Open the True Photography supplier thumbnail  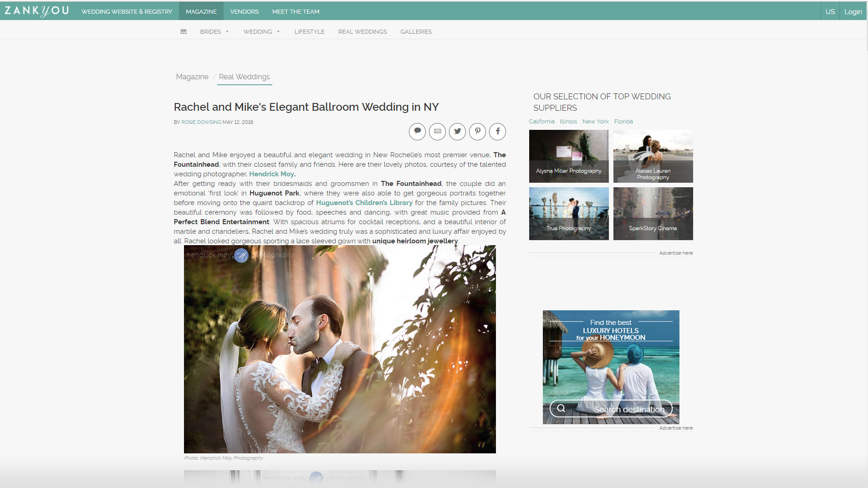(x=568, y=213)
